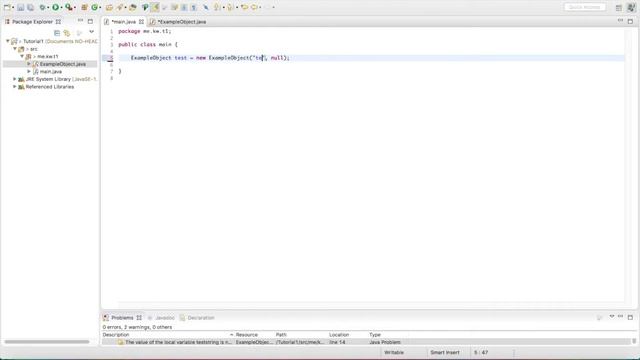Select the src folder
The height and width of the screenshot is (360, 640).
click(x=33, y=49)
